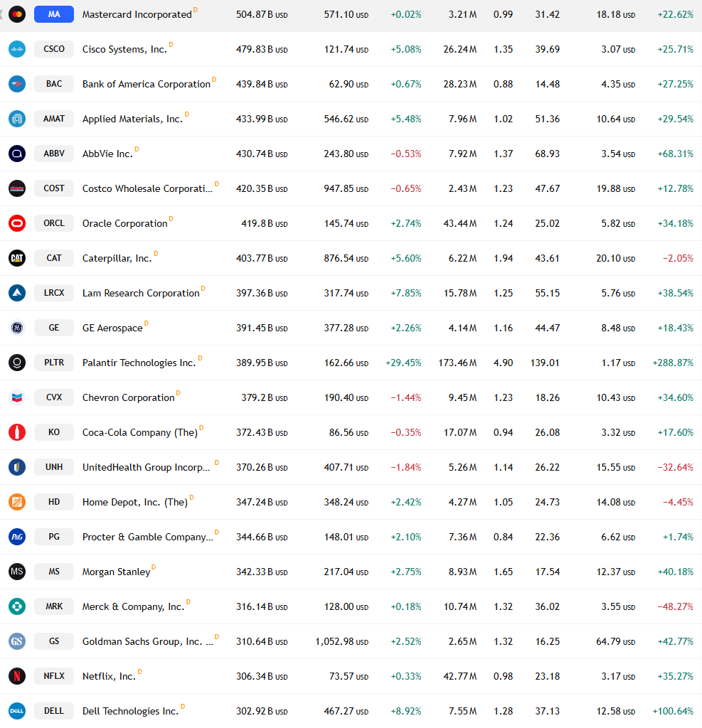The height and width of the screenshot is (728, 702).
Task: Open GE Aerospace company link
Action: pyautogui.click(x=112, y=328)
